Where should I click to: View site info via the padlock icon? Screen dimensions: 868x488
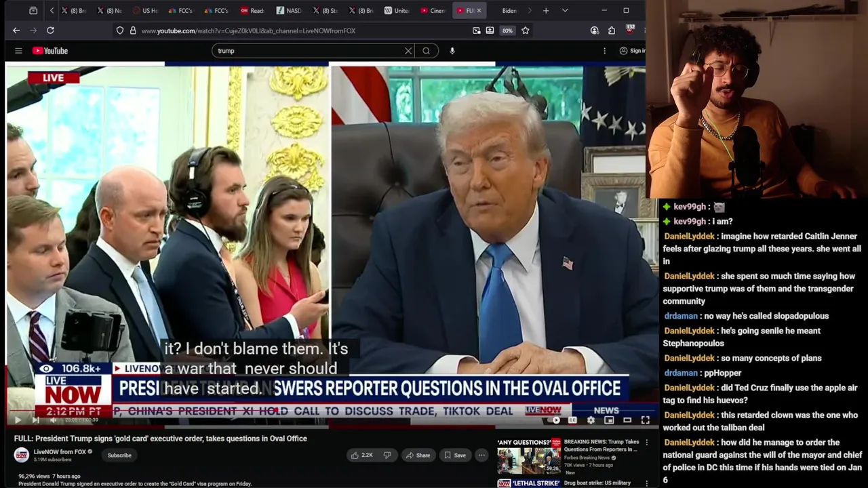tap(133, 30)
